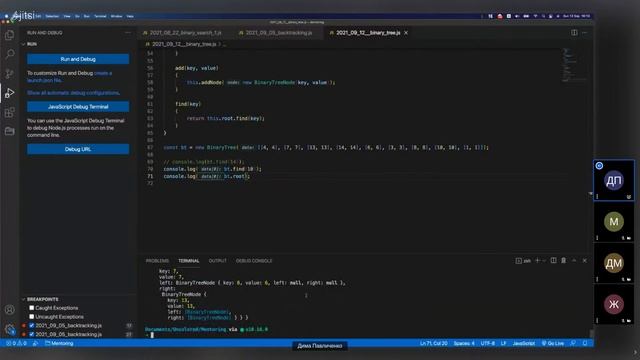
Task: Click the new terminal plus icon
Action: pyautogui.click(x=537, y=260)
